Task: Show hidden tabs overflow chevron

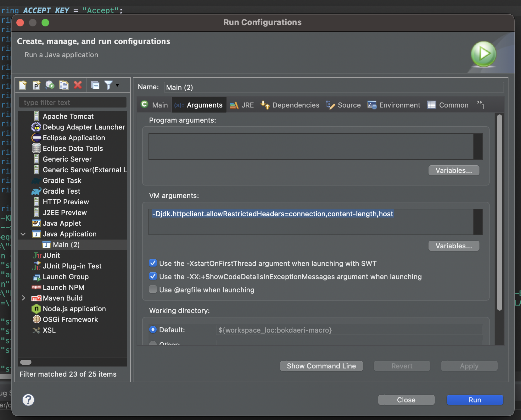Action: 480,105
